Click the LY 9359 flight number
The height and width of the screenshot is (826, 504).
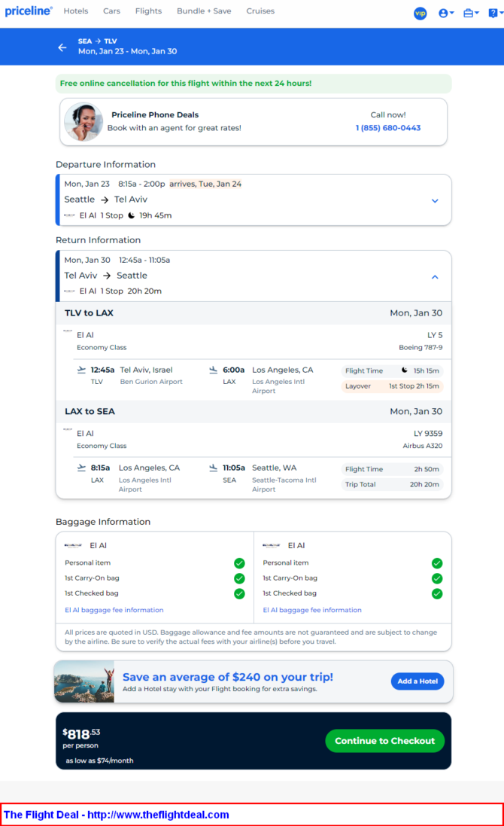point(428,434)
